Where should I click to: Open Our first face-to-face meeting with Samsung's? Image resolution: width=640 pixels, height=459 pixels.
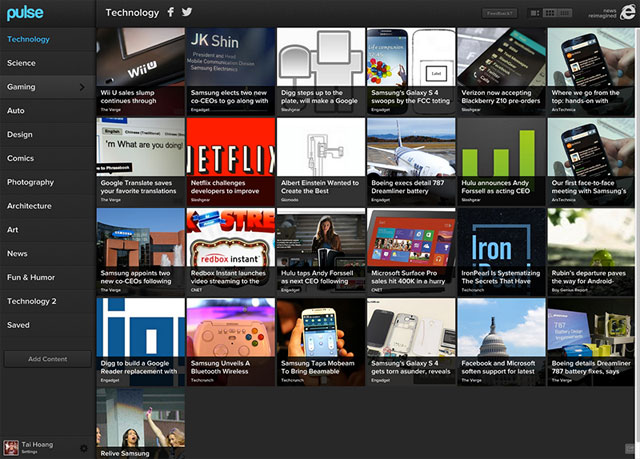tap(591, 162)
